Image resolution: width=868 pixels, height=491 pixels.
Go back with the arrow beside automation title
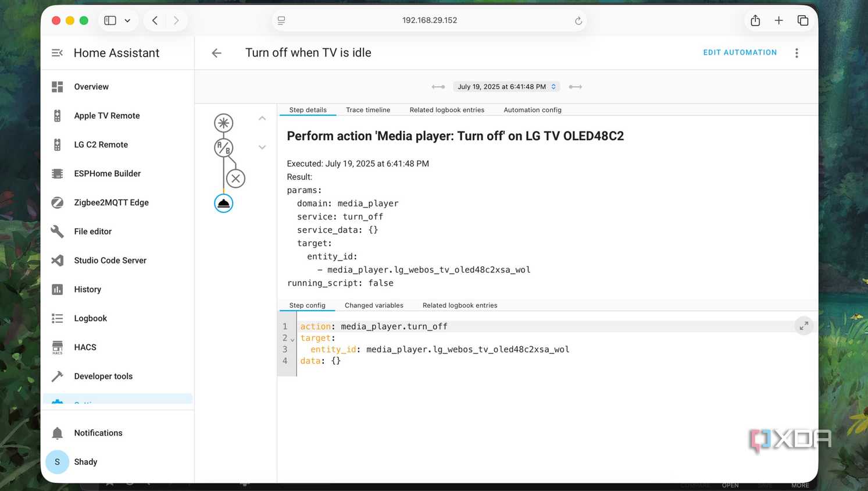216,53
